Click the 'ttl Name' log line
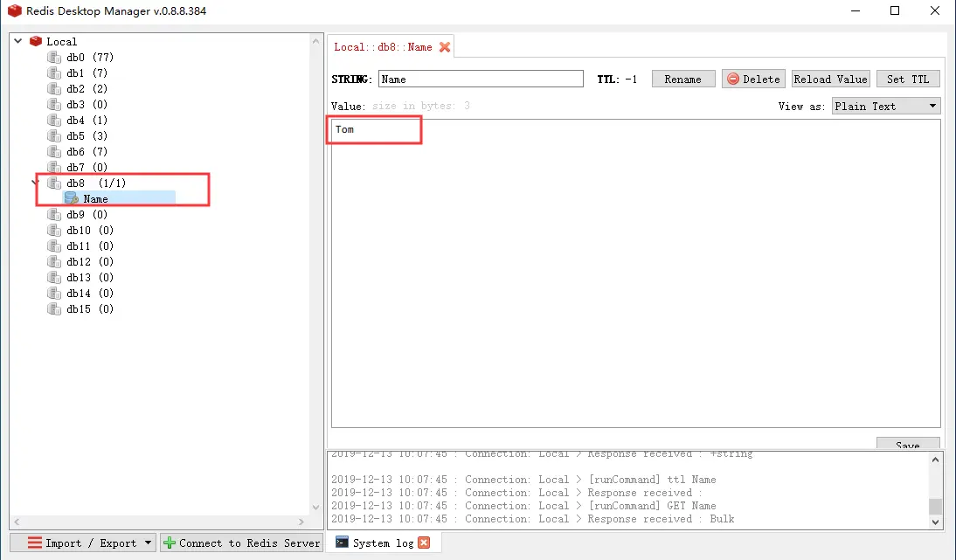 523,480
